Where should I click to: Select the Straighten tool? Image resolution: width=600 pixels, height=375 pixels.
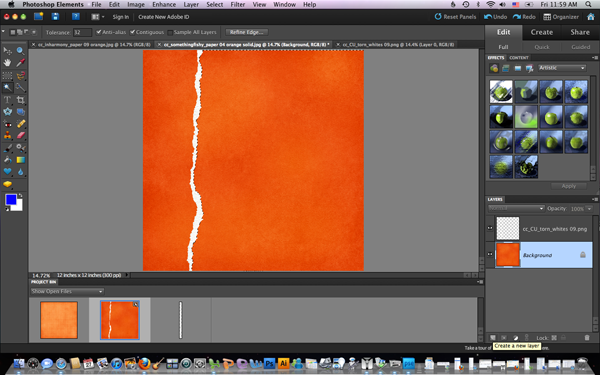(20, 112)
